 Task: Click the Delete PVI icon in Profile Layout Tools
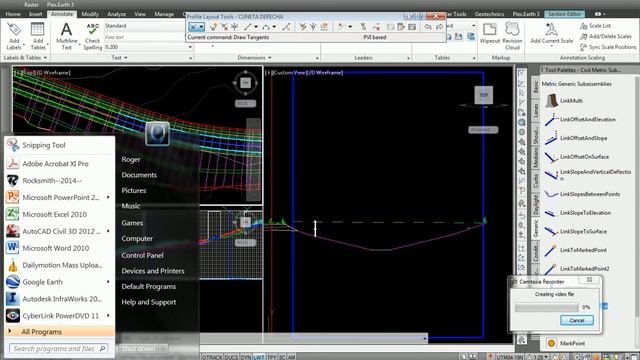(224, 27)
